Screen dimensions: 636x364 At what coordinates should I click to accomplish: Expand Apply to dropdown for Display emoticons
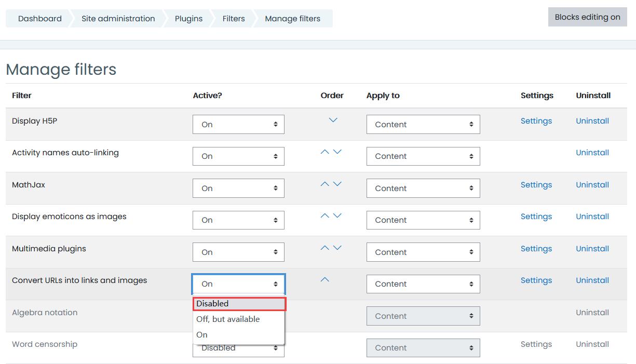(x=423, y=220)
